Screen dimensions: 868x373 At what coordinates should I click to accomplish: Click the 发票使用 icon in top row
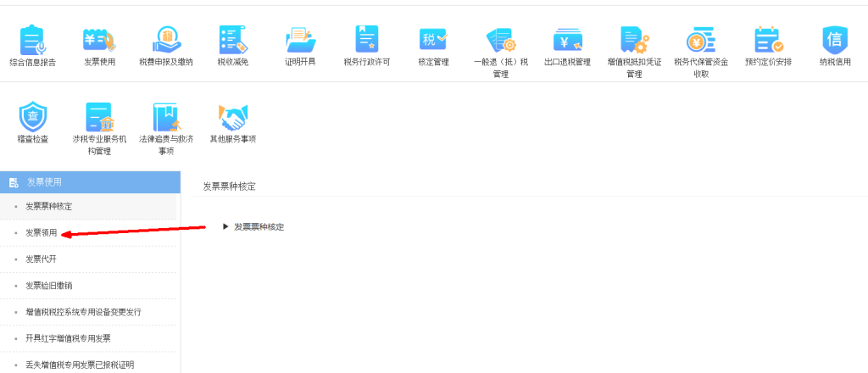point(100,40)
